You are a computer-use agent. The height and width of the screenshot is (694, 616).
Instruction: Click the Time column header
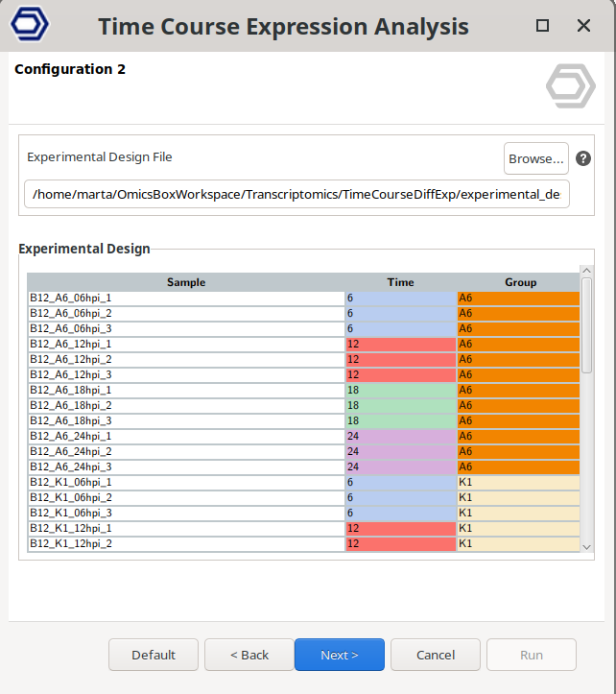point(400,282)
